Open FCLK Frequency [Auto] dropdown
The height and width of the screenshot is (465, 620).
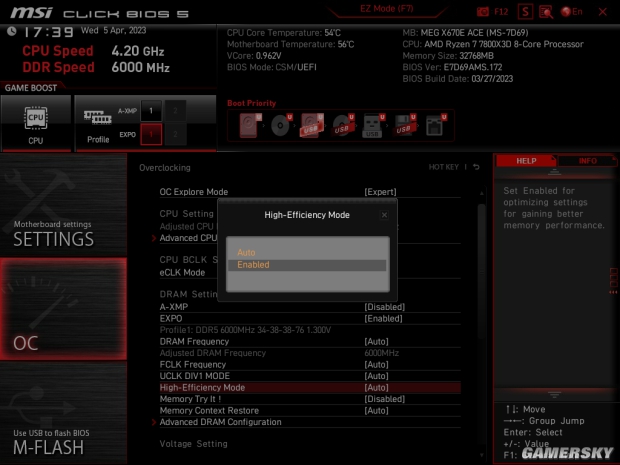click(x=376, y=365)
